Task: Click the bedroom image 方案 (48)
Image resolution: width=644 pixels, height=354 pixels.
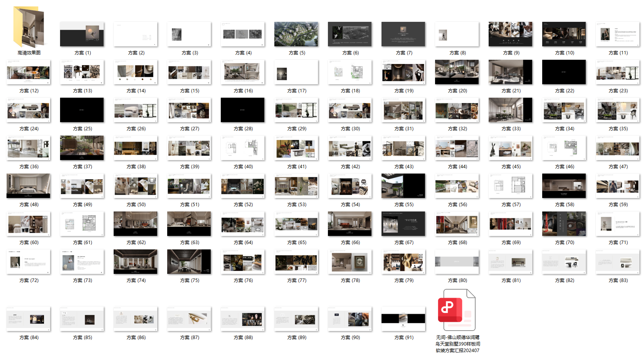Action: pos(28,186)
